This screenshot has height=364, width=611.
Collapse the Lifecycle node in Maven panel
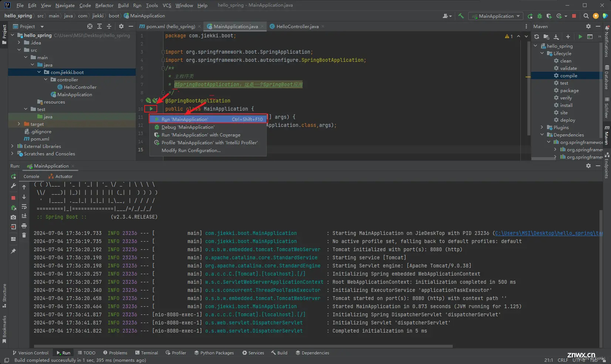coord(542,53)
